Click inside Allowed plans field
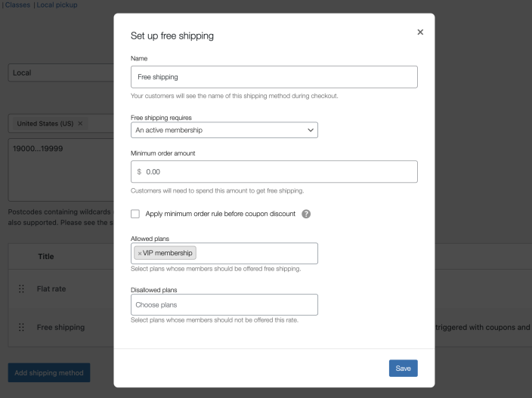This screenshot has width=532, height=398. 257,253
